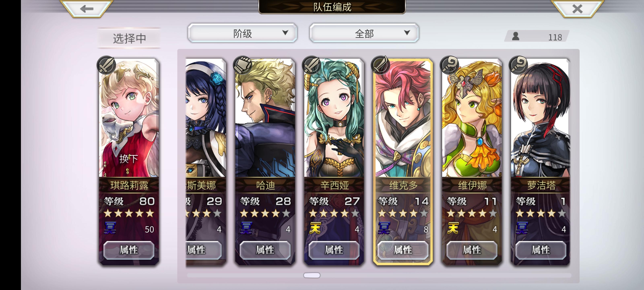Click the fist class icon on 哈迪

coord(243,65)
